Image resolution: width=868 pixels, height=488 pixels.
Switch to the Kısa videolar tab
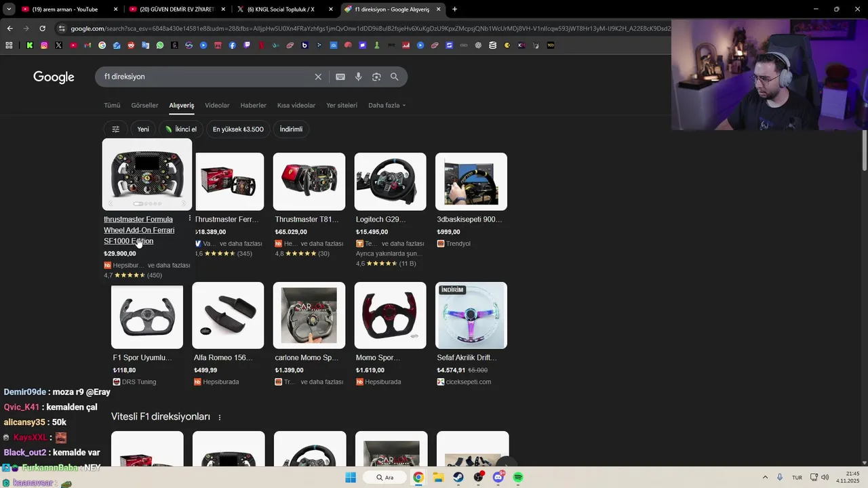pos(296,105)
